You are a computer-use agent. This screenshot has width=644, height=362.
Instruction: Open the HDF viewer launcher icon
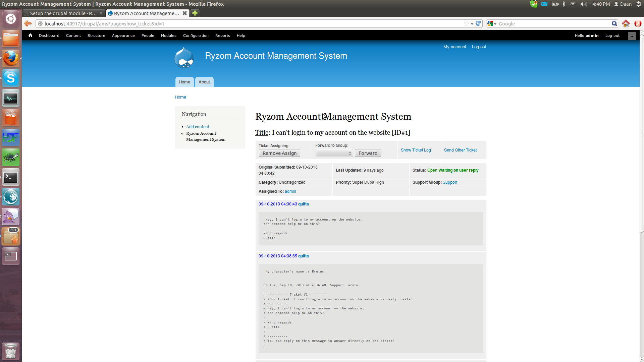coord(11,138)
